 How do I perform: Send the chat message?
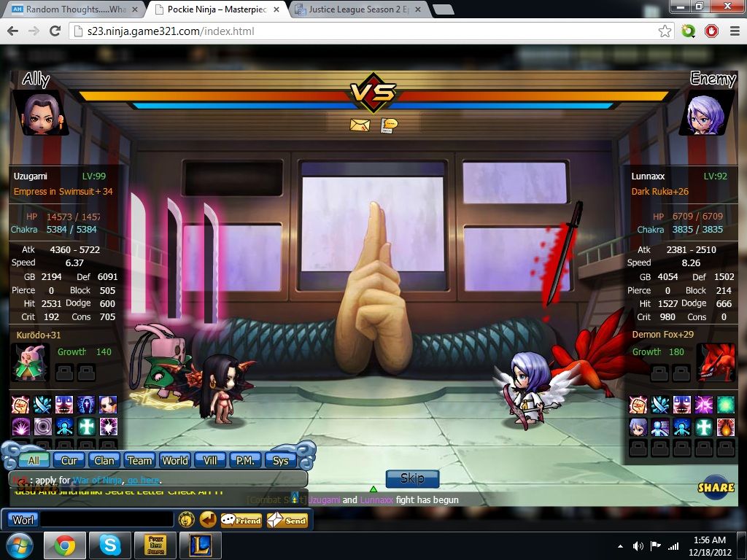click(287, 520)
